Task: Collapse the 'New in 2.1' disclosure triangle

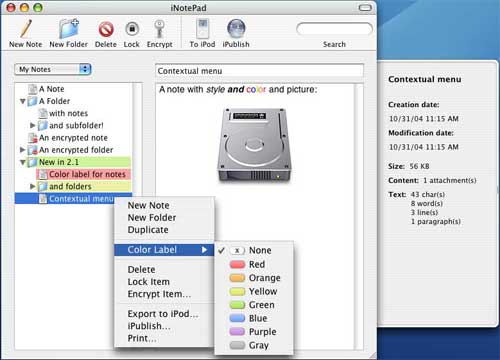Action: click(23, 162)
